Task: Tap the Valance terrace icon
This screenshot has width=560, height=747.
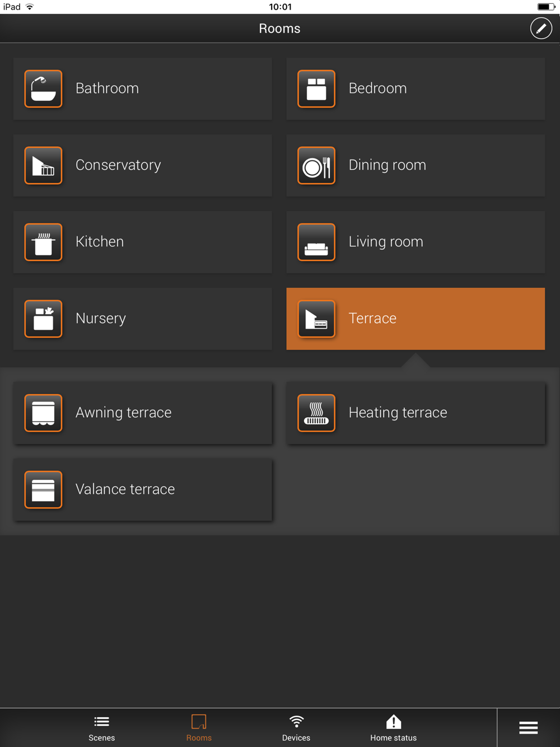Action: point(43,489)
